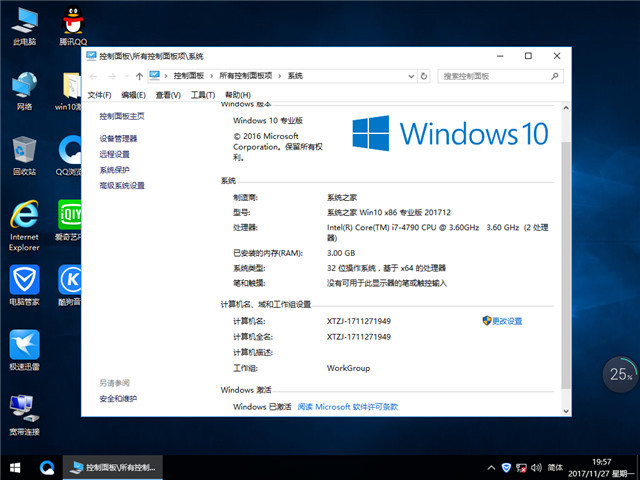
Task: Go to 控制面板主页 link
Action: point(122,117)
